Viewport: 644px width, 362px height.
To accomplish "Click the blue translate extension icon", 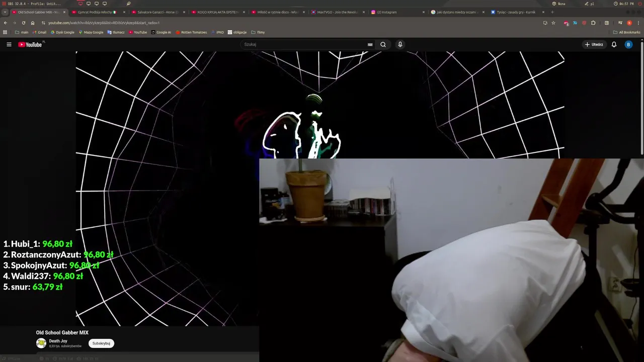I will 575,23.
